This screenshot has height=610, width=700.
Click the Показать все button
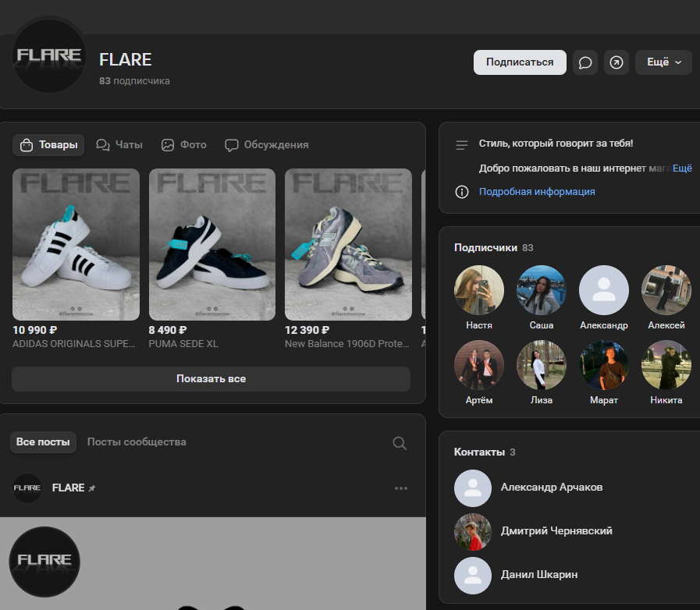[211, 379]
